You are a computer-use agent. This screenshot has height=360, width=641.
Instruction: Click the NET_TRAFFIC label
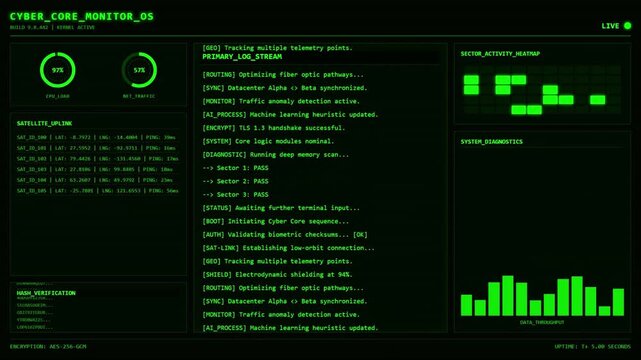[x=139, y=96]
